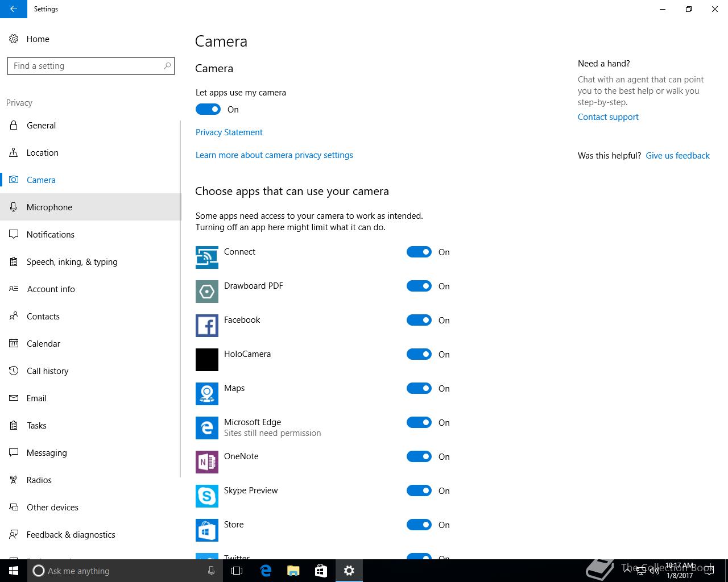The image size is (728, 582).
Task: Click the black HoloCamera app icon
Action: click(207, 360)
